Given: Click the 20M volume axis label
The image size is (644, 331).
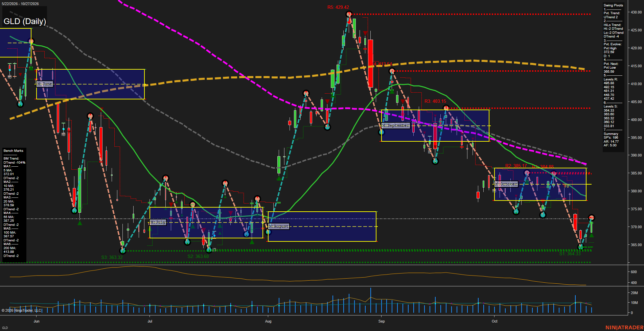Looking at the screenshot, I should pos(634,293).
